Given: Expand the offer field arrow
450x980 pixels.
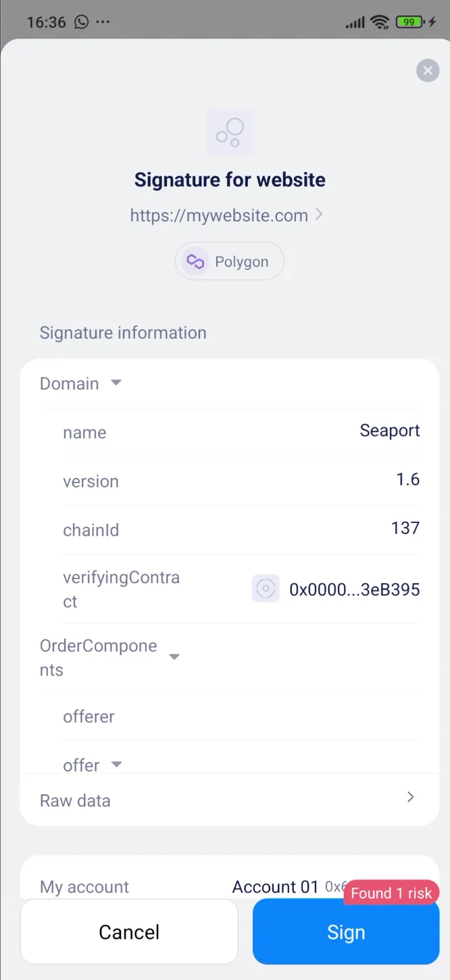Looking at the screenshot, I should 116,764.
